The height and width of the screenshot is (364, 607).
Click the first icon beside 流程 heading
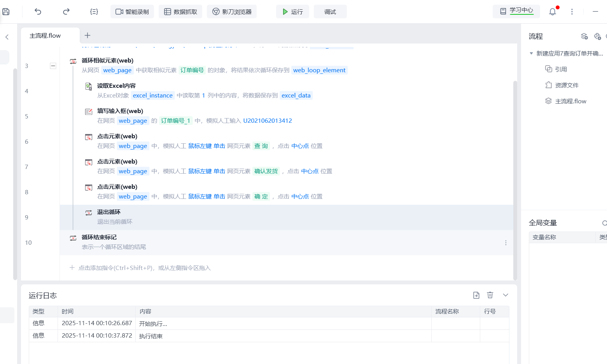coord(584,37)
